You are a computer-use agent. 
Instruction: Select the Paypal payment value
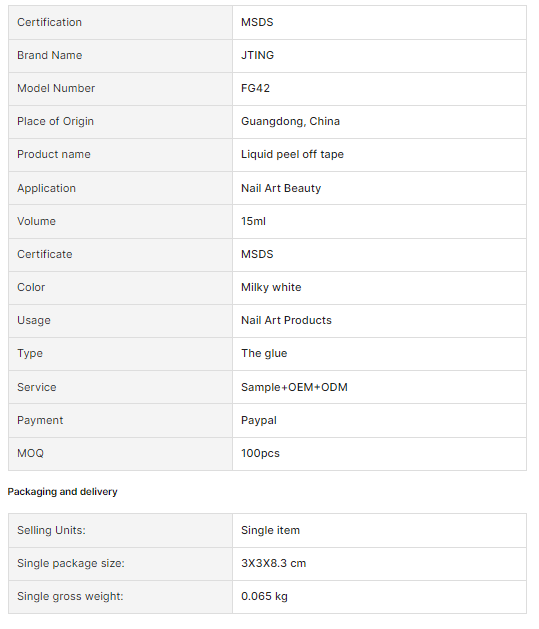click(x=259, y=420)
